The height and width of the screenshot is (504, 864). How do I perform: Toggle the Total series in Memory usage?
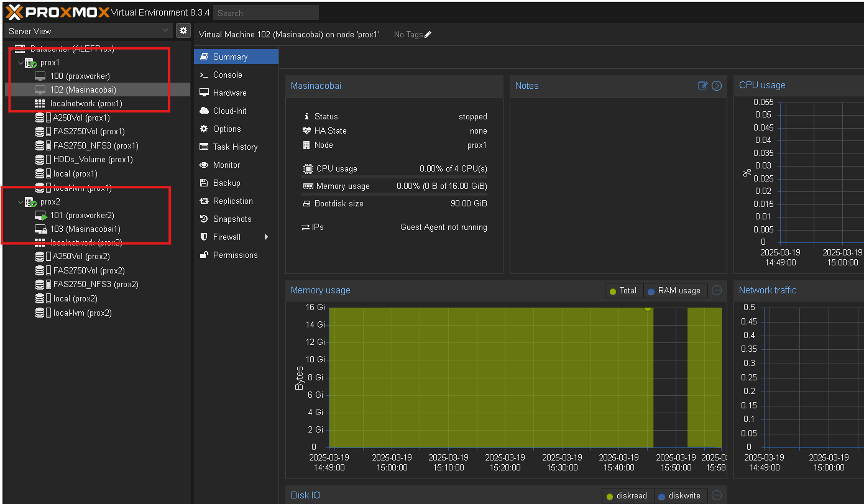(x=623, y=290)
